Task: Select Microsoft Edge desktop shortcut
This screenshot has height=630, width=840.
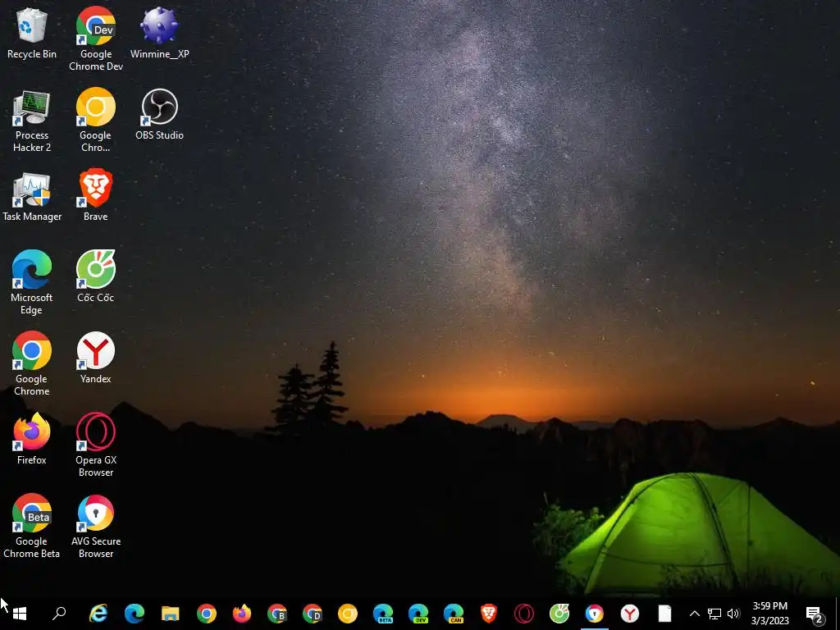Action: pyautogui.click(x=32, y=282)
